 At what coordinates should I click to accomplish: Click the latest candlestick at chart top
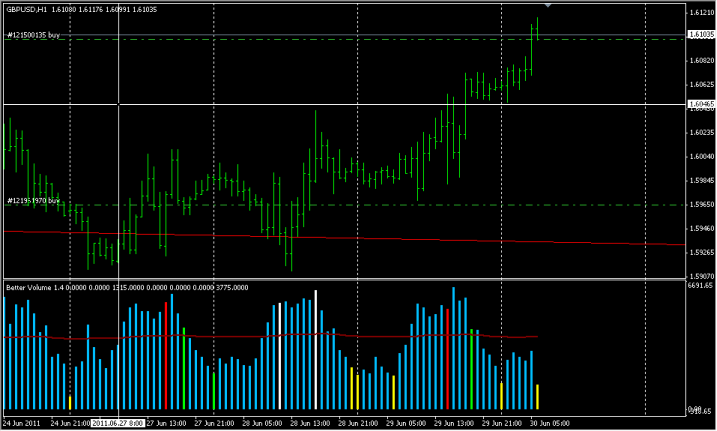pos(537,28)
